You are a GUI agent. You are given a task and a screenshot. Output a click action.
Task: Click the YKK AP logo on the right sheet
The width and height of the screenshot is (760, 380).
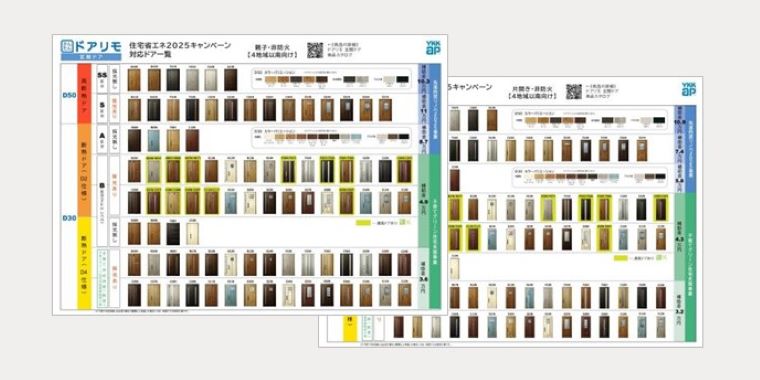[688, 89]
